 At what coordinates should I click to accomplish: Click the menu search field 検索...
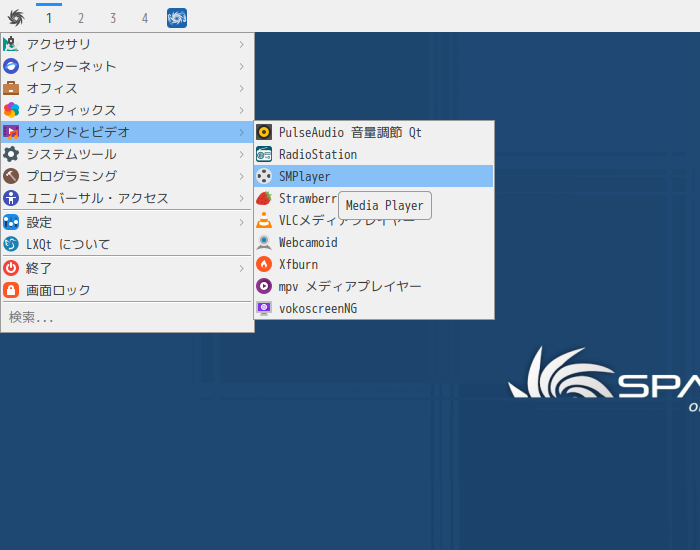pyautogui.click(x=127, y=317)
